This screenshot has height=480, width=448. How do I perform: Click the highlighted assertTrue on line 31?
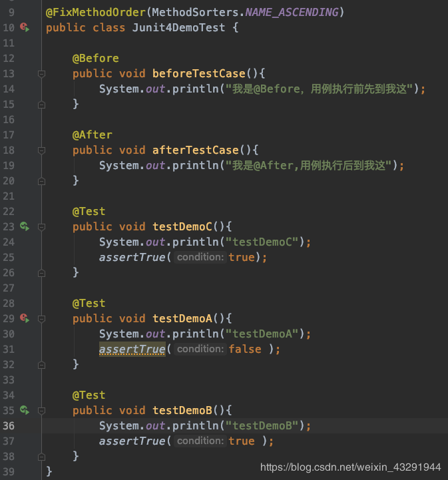click(x=132, y=349)
